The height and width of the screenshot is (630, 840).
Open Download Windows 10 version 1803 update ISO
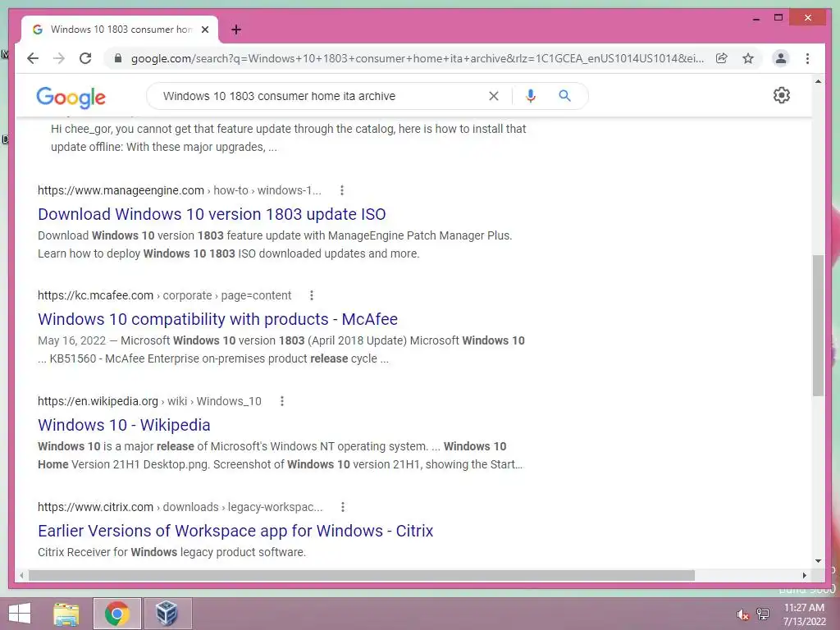pyautogui.click(x=212, y=214)
